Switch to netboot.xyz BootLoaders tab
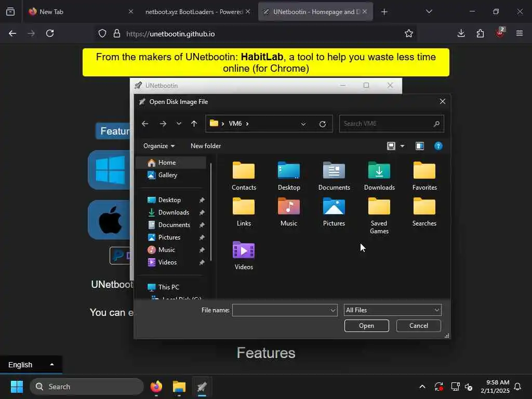Screen dimensions: 532x399 pyautogui.click(x=198, y=11)
